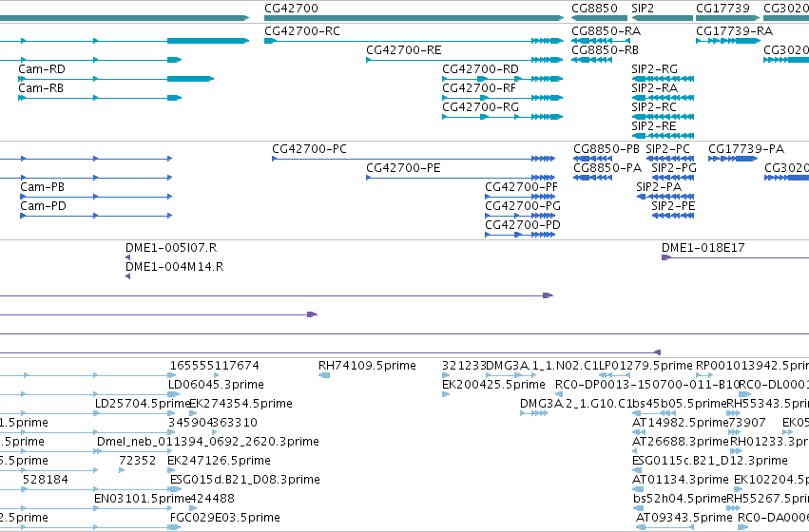The image size is (809, 532).
Task: Click the AT09343.5prime EST
Action: (x=665, y=527)
